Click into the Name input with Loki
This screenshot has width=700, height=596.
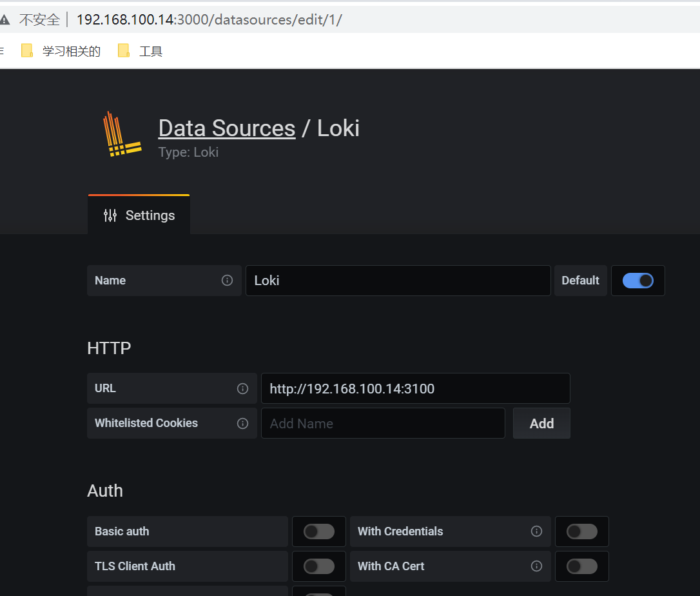(x=398, y=281)
